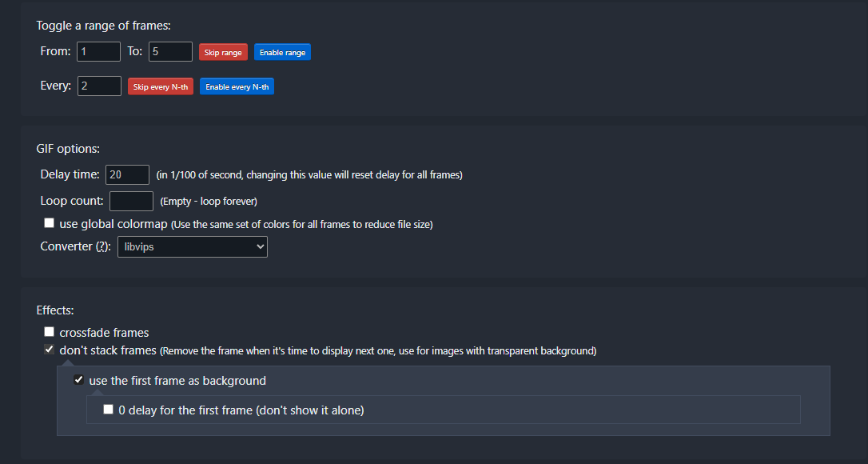Uncheck use the first frame as background
Screen dimensions: 868x464
(79, 380)
